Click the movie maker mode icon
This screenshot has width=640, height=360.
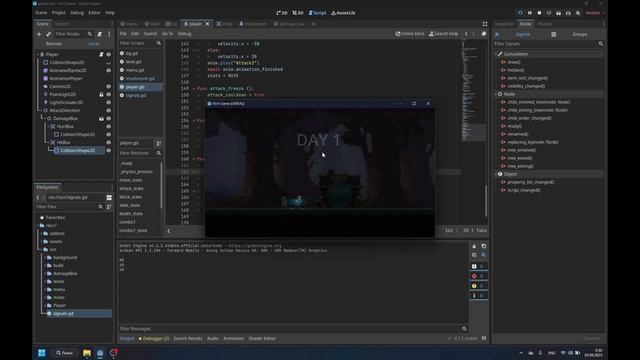(578, 13)
